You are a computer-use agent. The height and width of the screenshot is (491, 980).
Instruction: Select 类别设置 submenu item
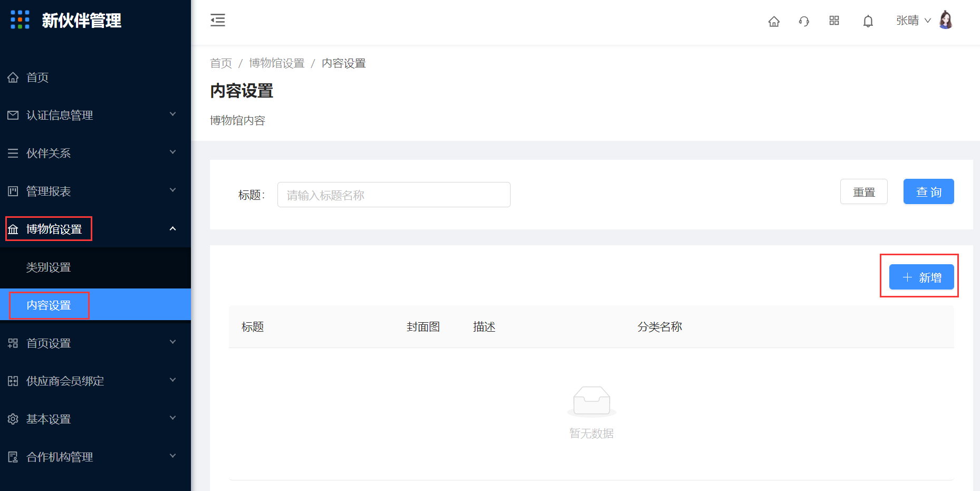pyautogui.click(x=95, y=267)
